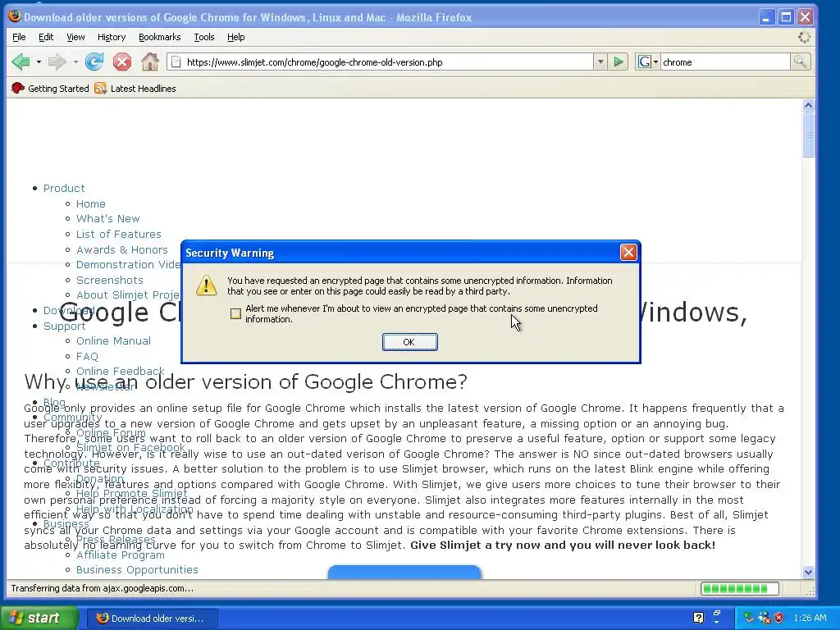Open the File menu
The width and height of the screenshot is (840, 630).
tap(19, 37)
